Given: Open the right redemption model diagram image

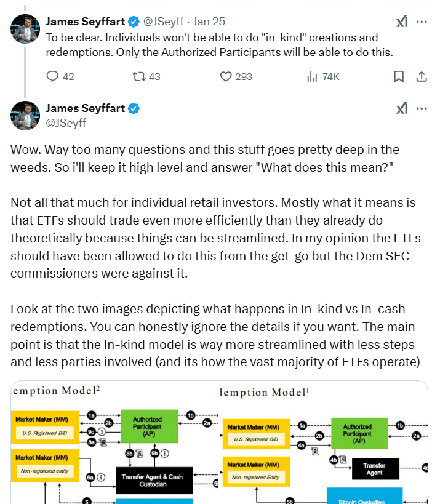Looking at the screenshot, I should 324,443.
